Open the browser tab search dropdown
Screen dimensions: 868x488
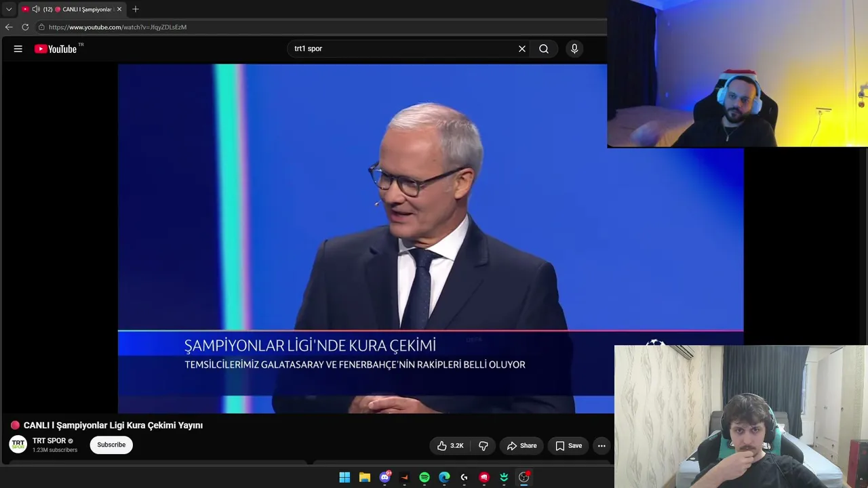pos(9,9)
